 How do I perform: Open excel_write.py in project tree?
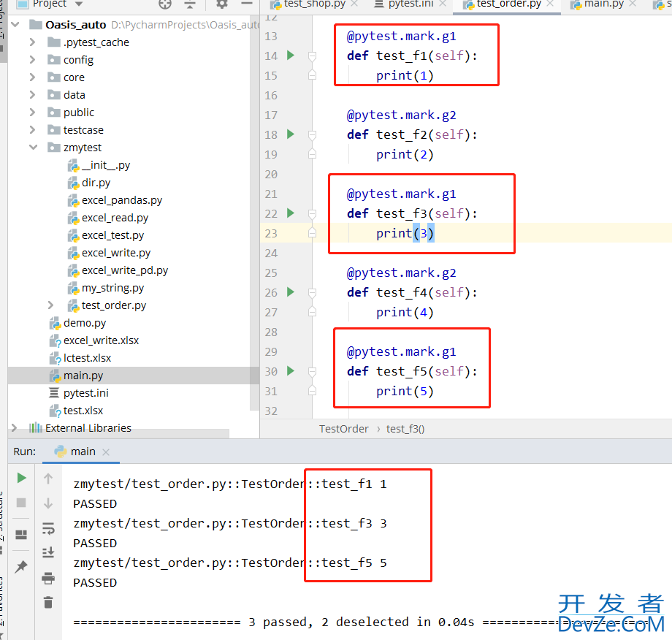[116, 253]
